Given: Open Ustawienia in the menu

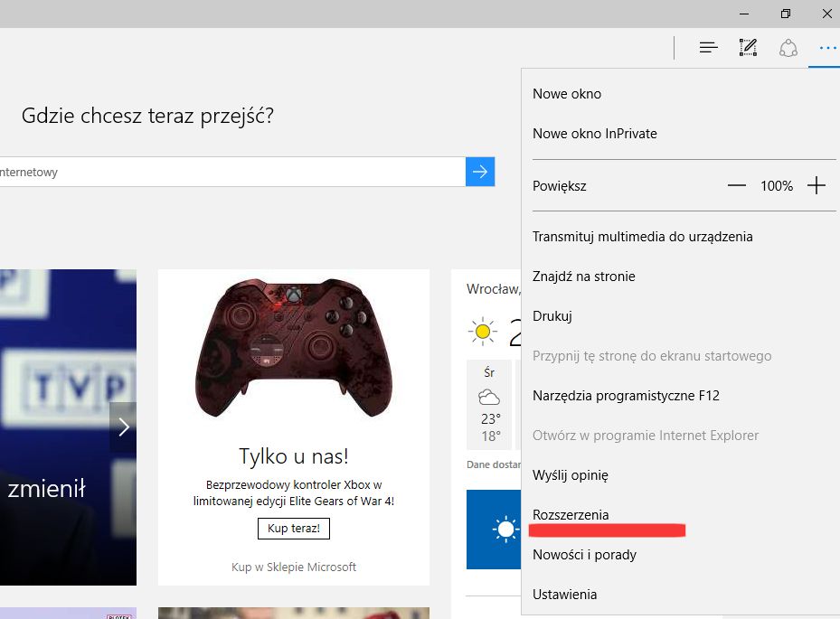Looking at the screenshot, I should point(564,595).
